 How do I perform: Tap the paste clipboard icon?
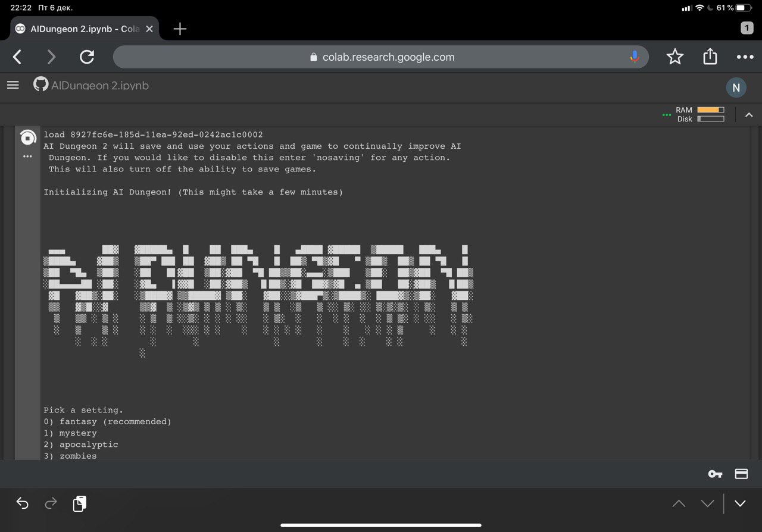[80, 503]
